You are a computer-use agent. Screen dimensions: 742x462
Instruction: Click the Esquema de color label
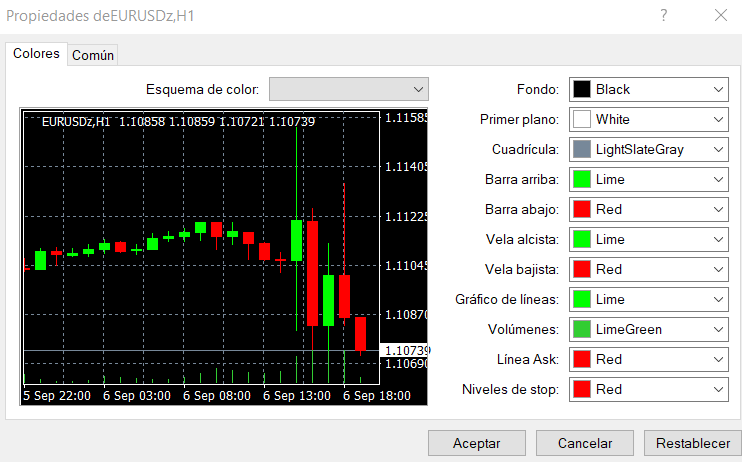tap(203, 89)
